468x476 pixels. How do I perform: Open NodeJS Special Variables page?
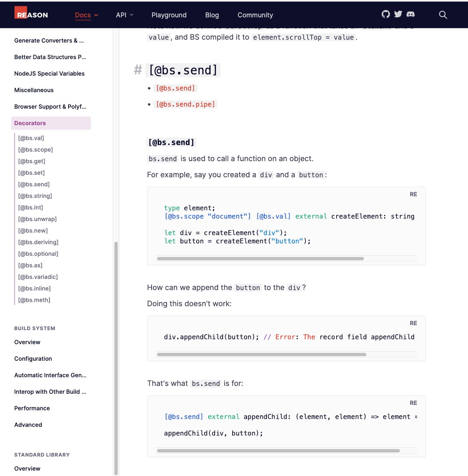tap(50, 74)
